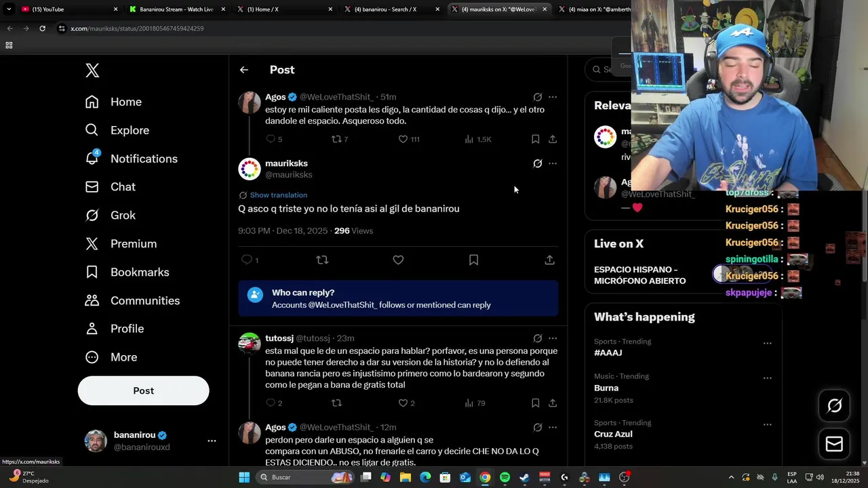Open Explore in the X sidebar
Image resolution: width=868 pixels, height=488 pixels.
[117, 130]
